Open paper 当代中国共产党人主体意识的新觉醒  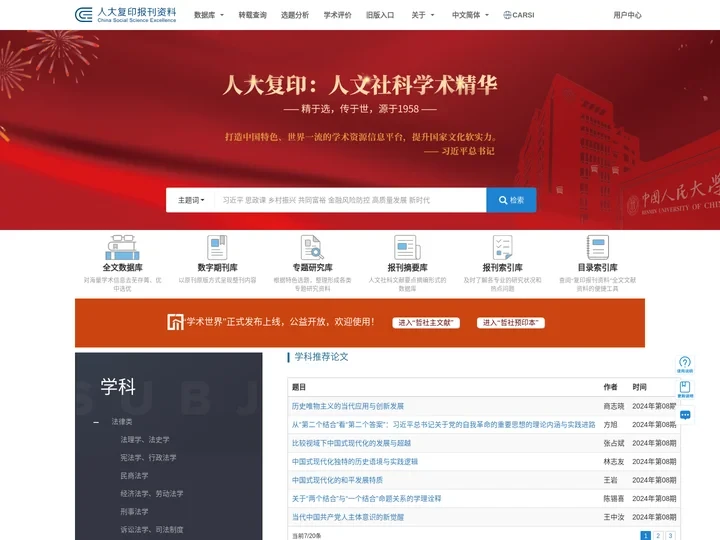[348, 517]
